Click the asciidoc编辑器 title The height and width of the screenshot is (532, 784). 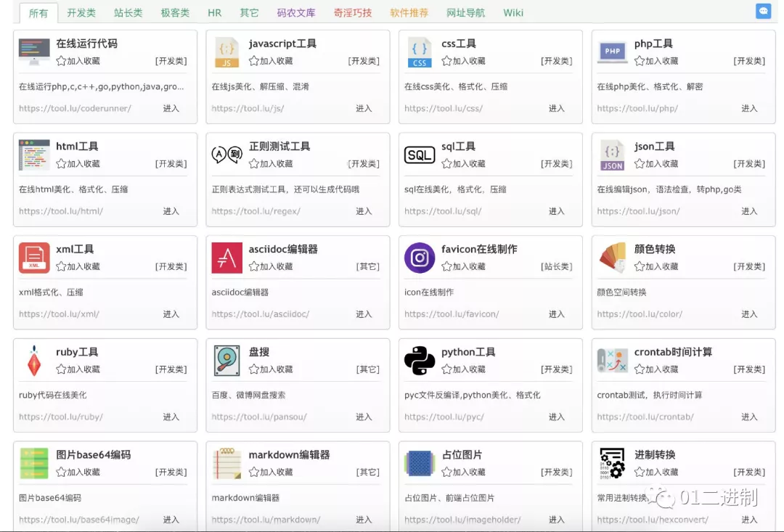point(283,249)
